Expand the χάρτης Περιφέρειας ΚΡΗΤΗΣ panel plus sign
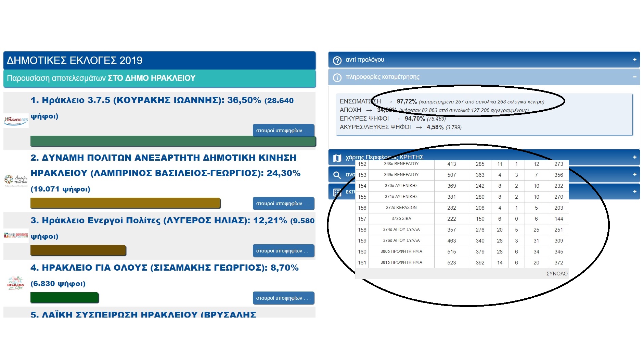Screen dimensions: 644x359 [634, 157]
